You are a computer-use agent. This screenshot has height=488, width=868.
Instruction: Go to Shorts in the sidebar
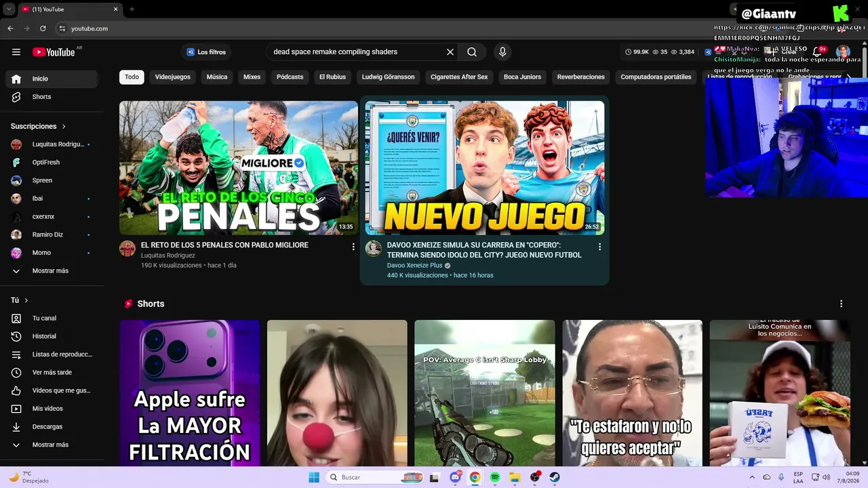tap(51, 97)
